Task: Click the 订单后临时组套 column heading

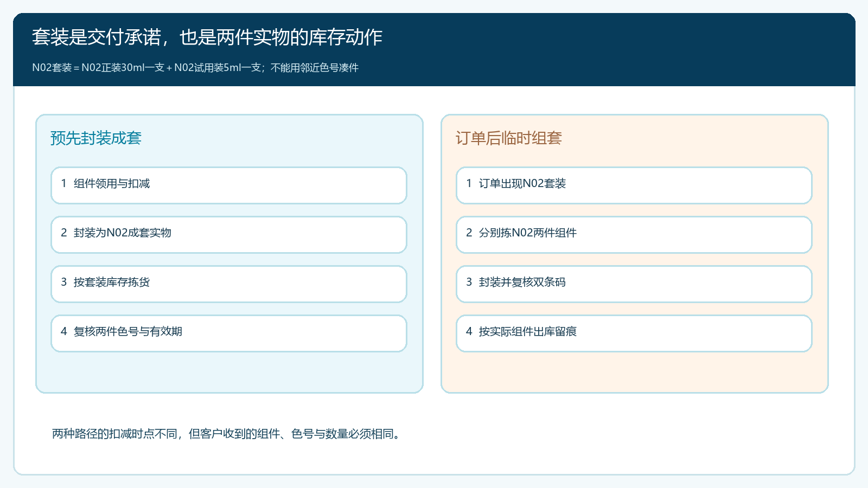Action: [x=509, y=138]
